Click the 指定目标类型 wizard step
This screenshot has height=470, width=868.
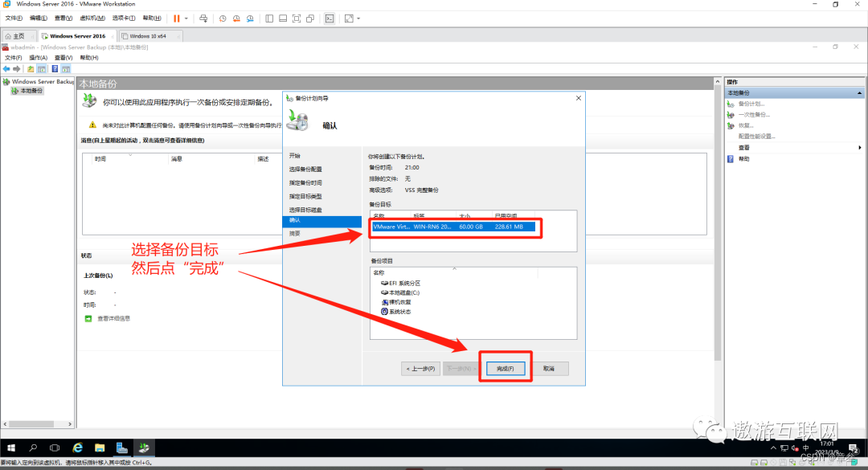point(305,197)
